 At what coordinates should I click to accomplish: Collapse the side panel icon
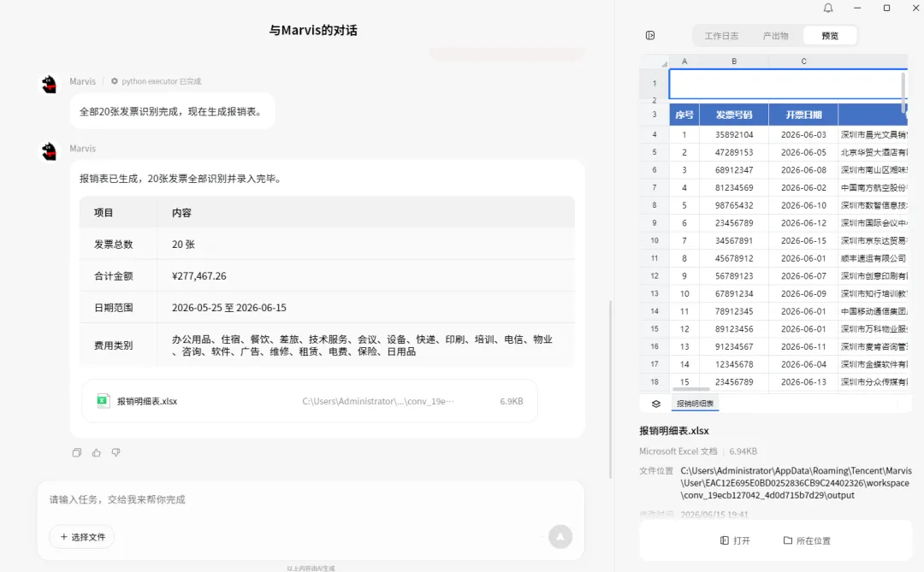click(x=650, y=35)
